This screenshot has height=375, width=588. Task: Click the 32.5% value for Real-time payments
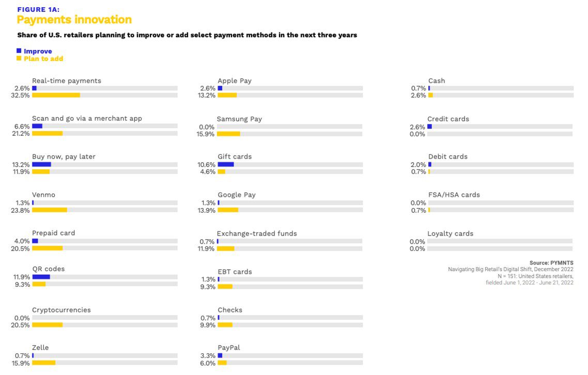point(21,96)
